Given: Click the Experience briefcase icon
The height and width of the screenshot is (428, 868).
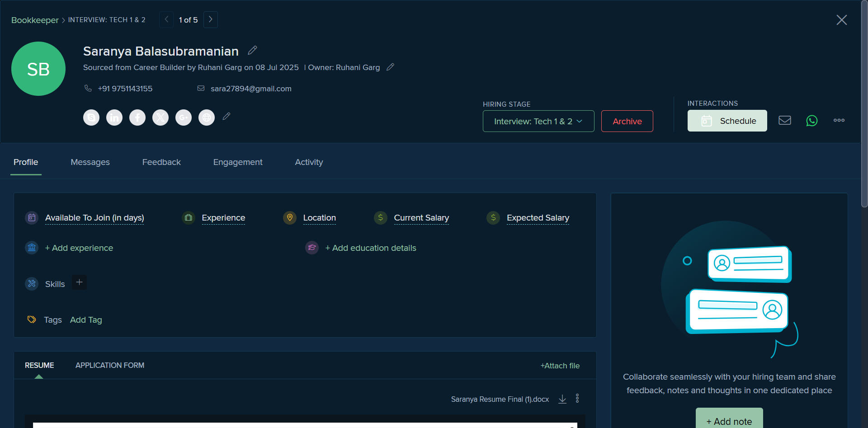Looking at the screenshot, I should point(189,218).
